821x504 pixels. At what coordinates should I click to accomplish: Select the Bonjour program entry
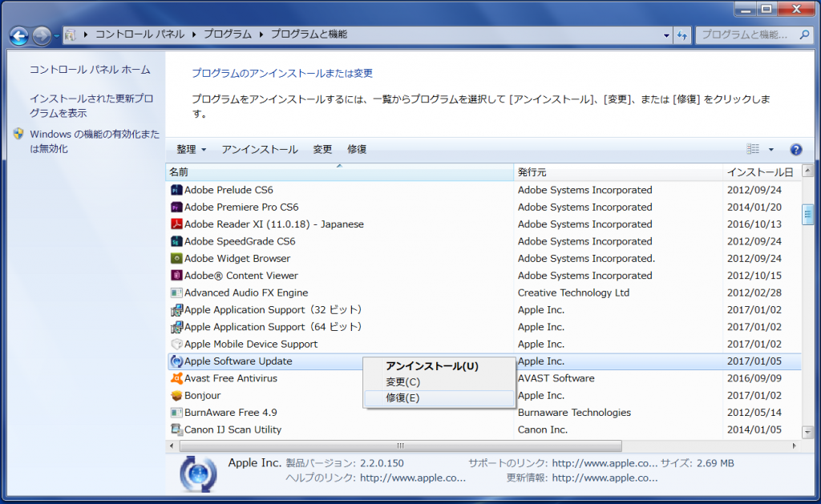(x=483, y=396)
